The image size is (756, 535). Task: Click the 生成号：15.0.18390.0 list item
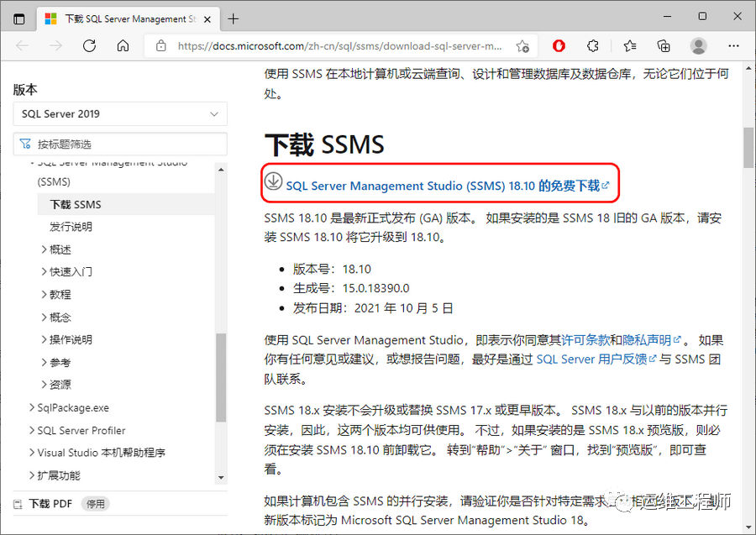pos(351,288)
